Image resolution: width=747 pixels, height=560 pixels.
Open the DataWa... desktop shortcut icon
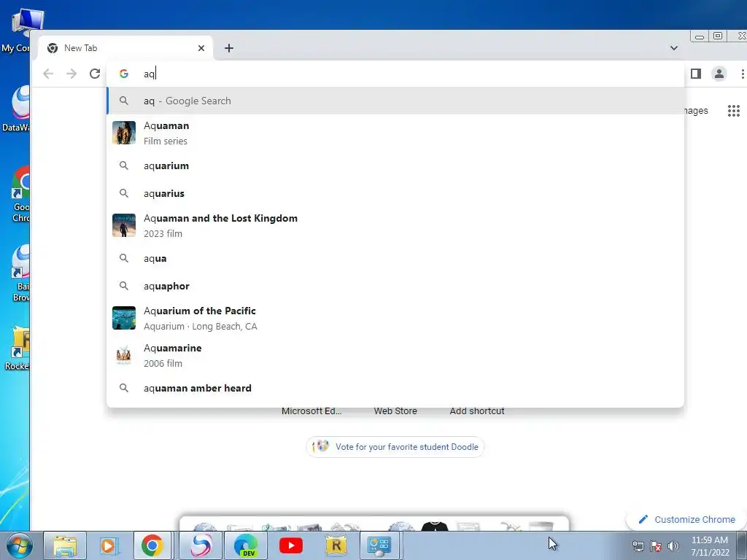(15, 109)
